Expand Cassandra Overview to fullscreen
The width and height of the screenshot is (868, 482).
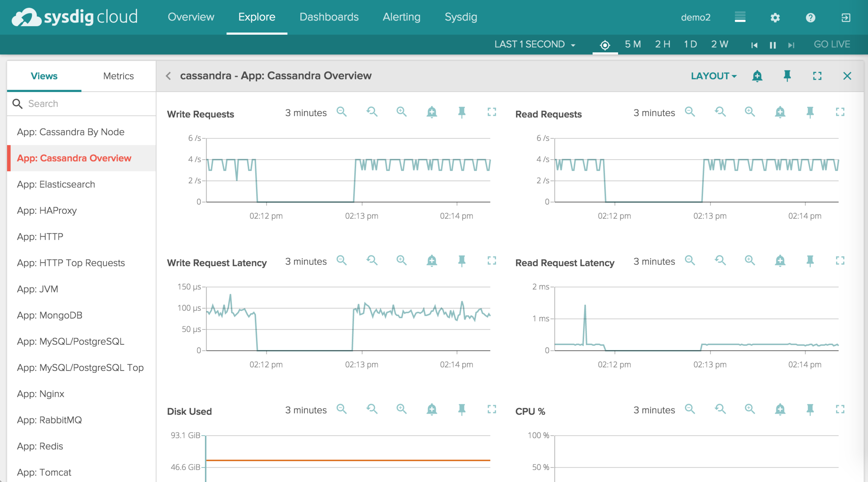(x=817, y=76)
